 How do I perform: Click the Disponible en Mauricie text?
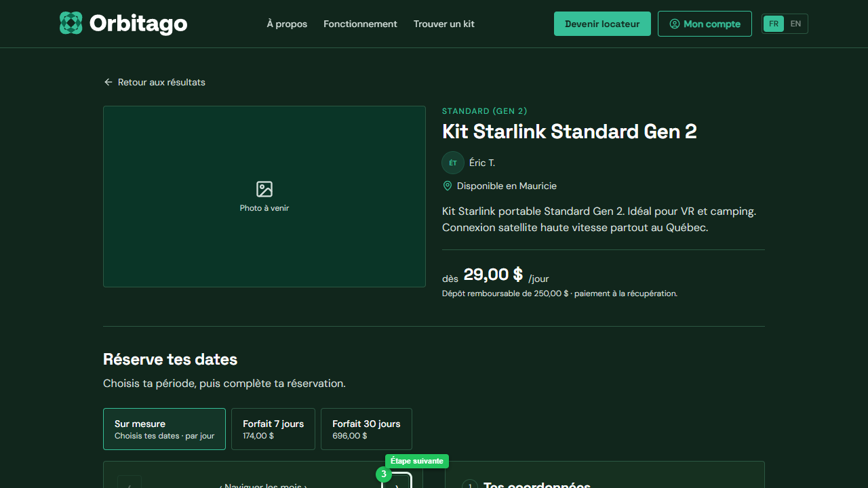tap(507, 186)
